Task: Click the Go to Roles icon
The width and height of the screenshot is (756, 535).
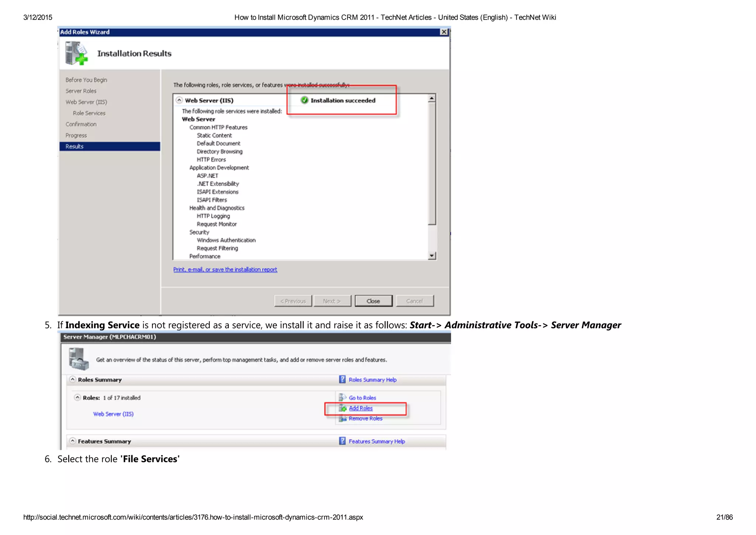Action: (343, 398)
